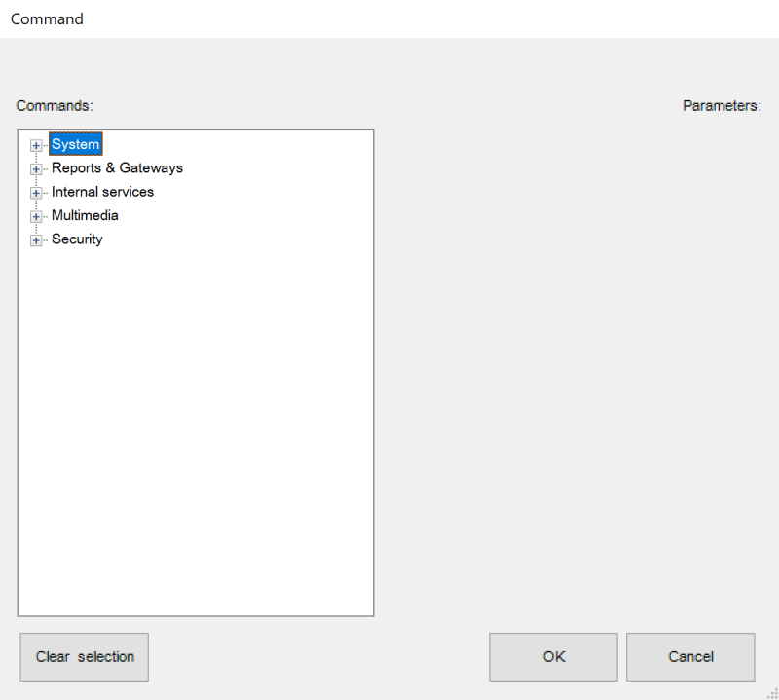779x700 pixels.
Task: Click the Commands: label
Action: point(55,106)
